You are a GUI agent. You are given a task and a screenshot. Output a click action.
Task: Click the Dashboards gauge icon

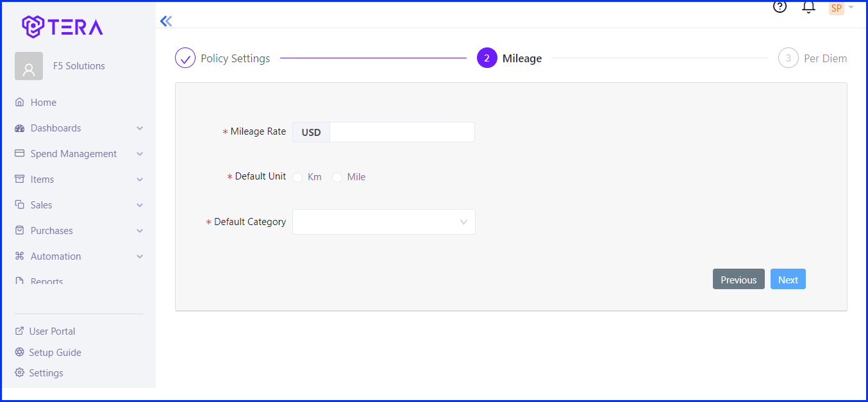(x=19, y=128)
